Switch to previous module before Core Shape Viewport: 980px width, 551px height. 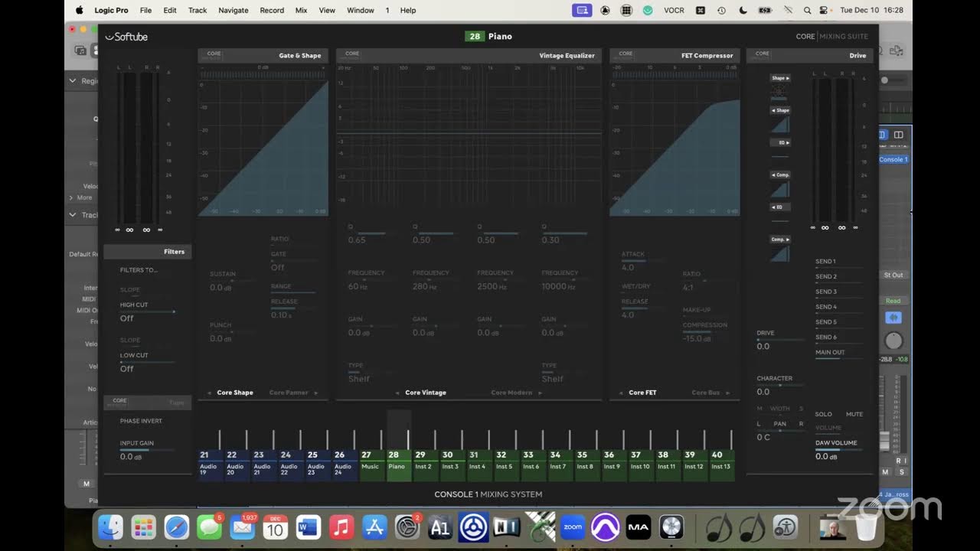210,393
